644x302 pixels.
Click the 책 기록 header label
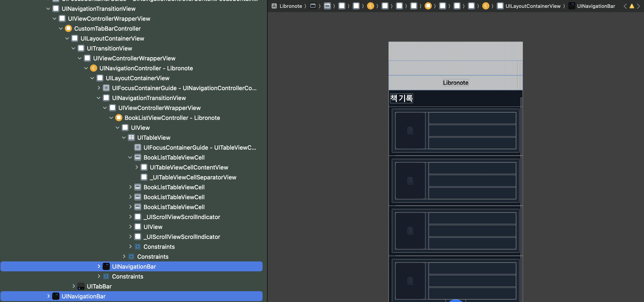[x=401, y=98]
